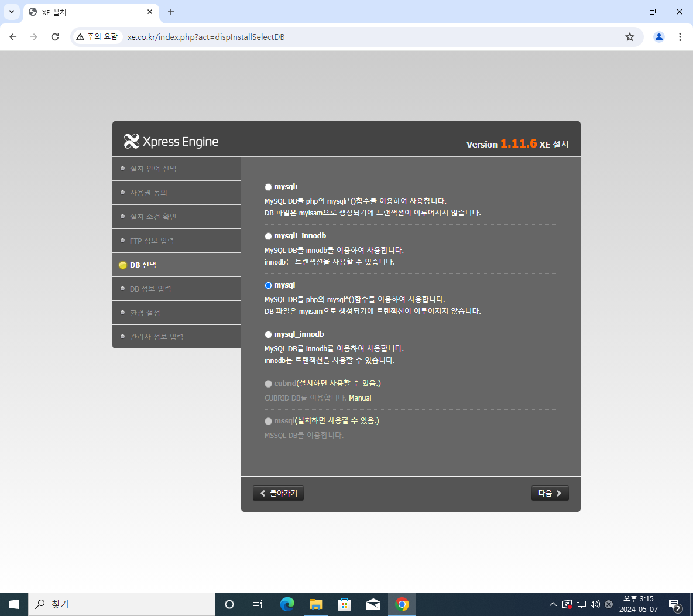Click the circled X tray icon
Image resolution: width=693 pixels, height=616 pixels.
pyautogui.click(x=609, y=604)
